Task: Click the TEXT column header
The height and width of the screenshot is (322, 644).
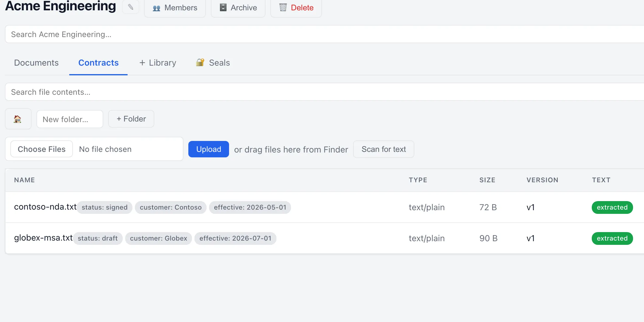Action: point(601,180)
